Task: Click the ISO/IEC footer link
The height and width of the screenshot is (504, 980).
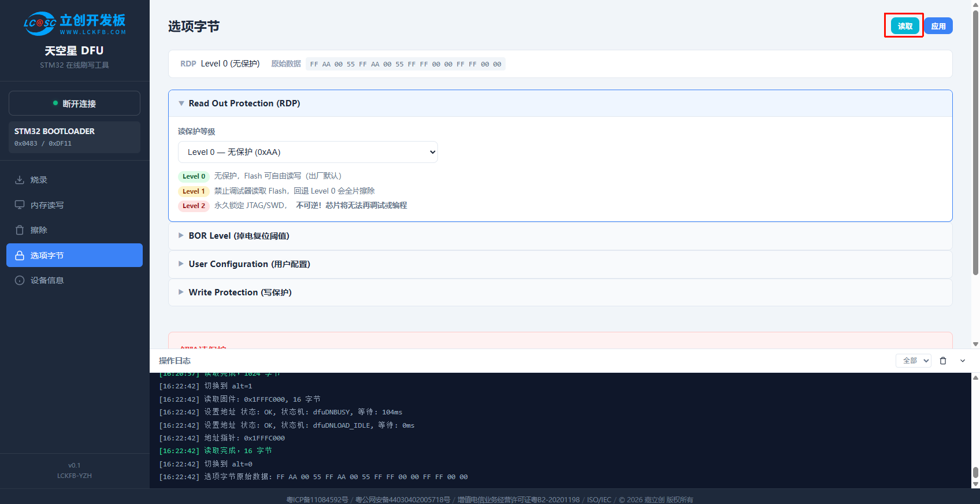Action: point(599,499)
